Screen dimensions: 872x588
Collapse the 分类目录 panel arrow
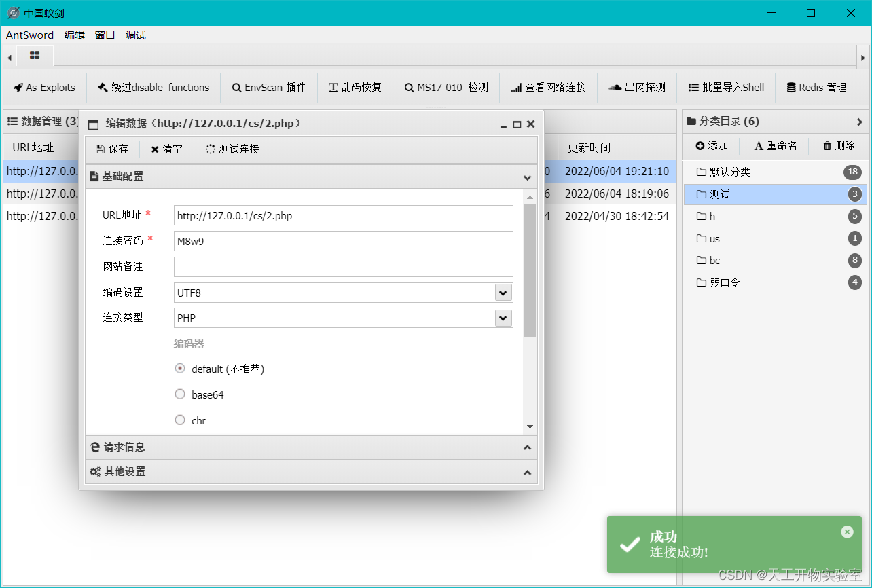coord(860,122)
